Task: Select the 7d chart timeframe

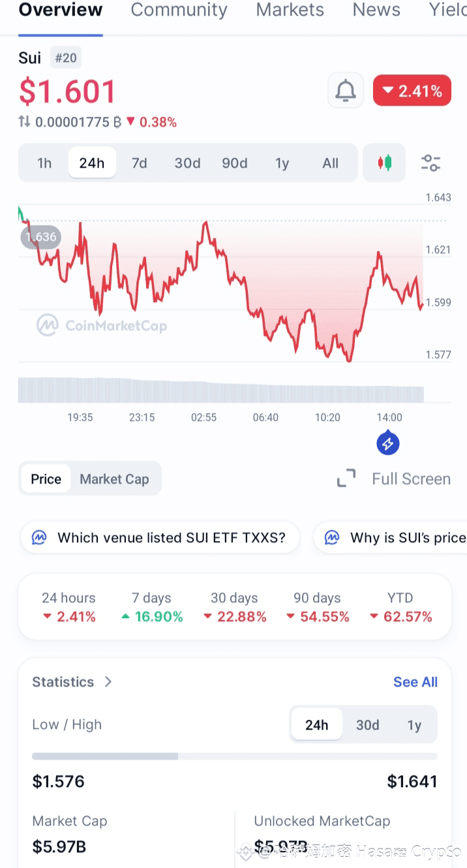Action: coord(140,163)
